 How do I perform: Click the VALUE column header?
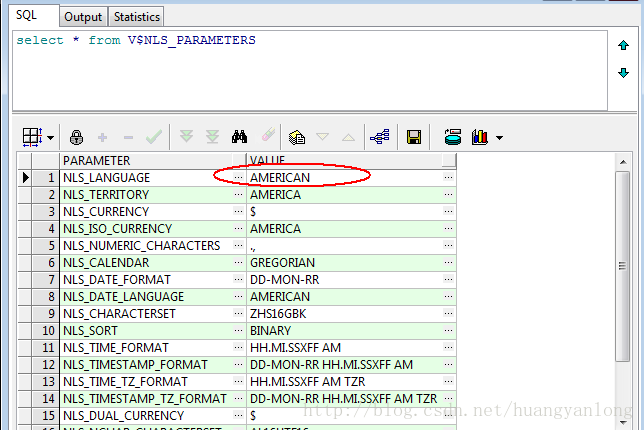click(x=351, y=160)
